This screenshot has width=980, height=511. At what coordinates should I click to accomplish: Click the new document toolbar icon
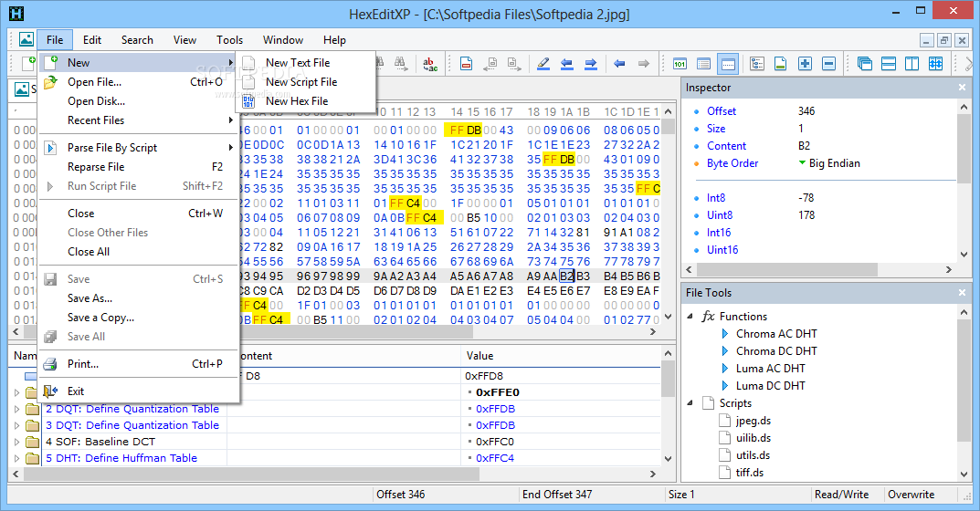click(x=28, y=63)
